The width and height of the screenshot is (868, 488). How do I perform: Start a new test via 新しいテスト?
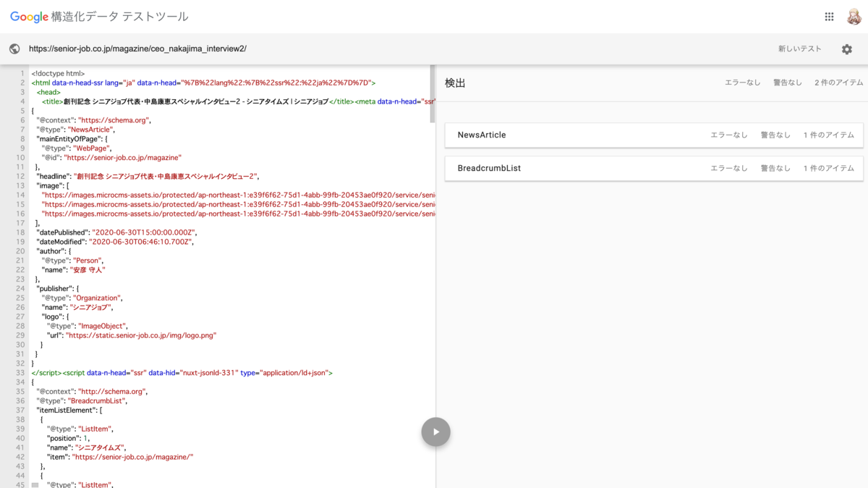click(x=800, y=49)
